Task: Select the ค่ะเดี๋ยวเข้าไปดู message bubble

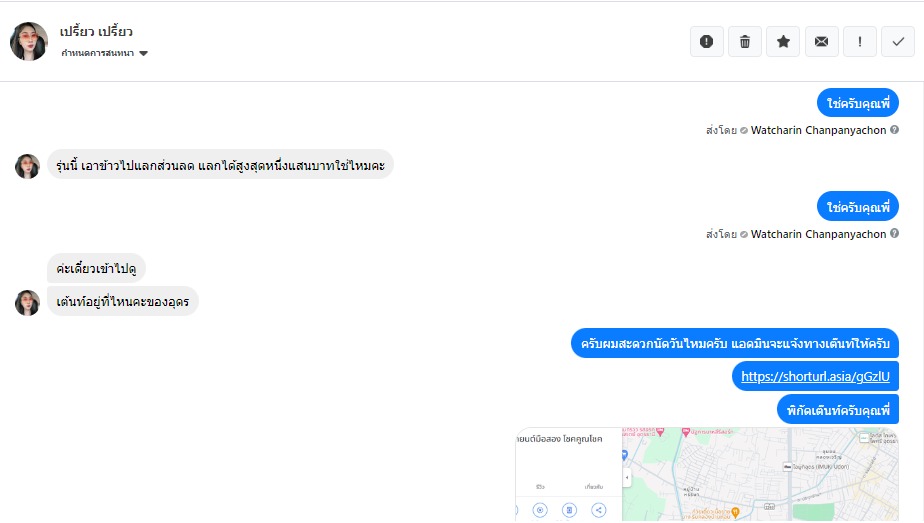Action: (x=97, y=268)
